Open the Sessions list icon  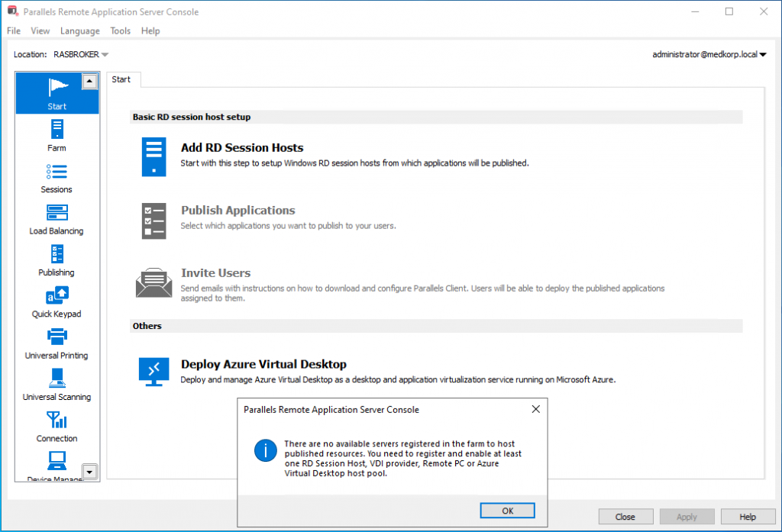[57, 172]
